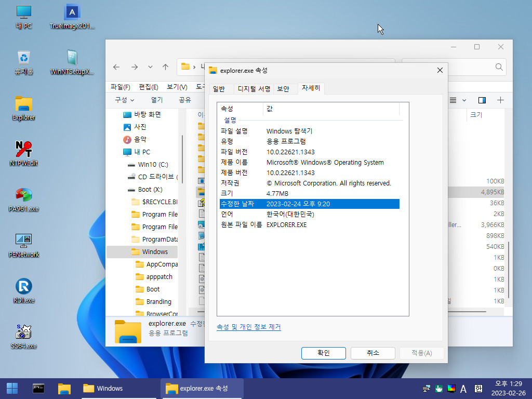Click the green hand tray icon
Viewport: 532px width, 399px height.
pyautogui.click(x=439, y=389)
